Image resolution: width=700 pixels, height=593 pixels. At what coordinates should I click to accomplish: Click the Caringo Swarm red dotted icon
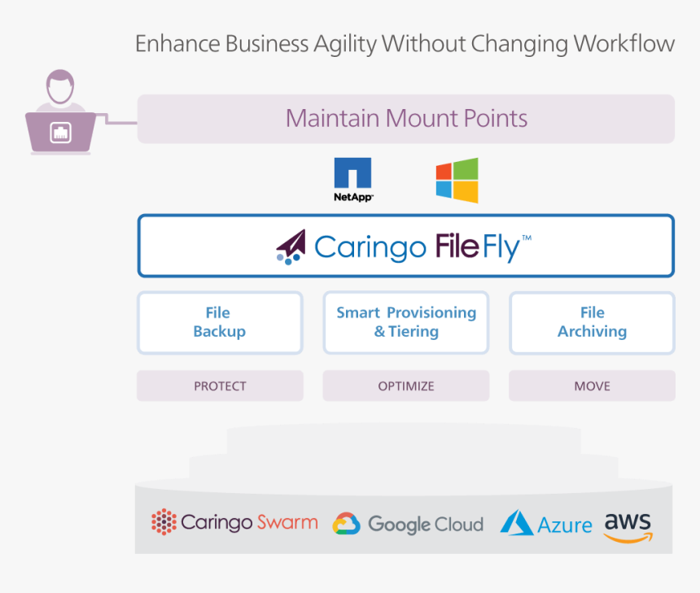(164, 522)
